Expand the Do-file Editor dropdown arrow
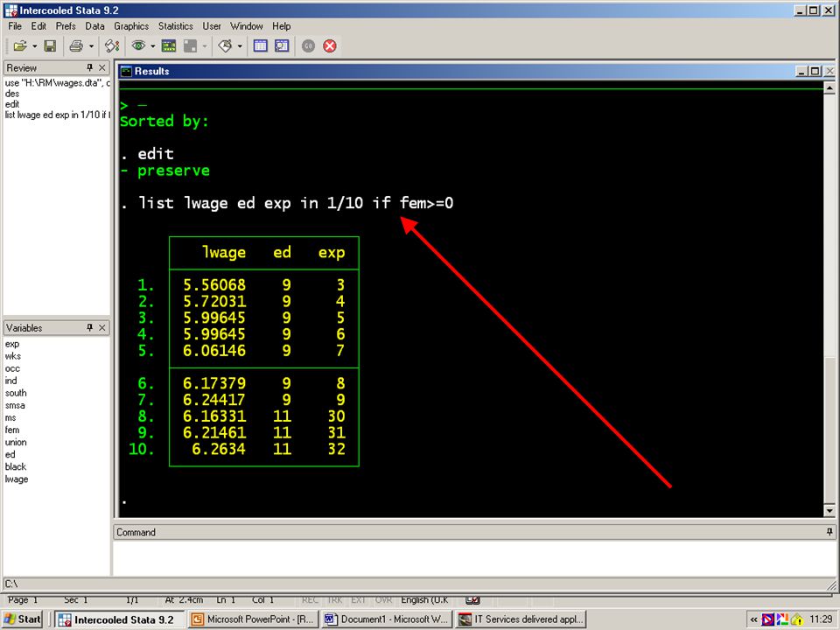 [x=240, y=46]
